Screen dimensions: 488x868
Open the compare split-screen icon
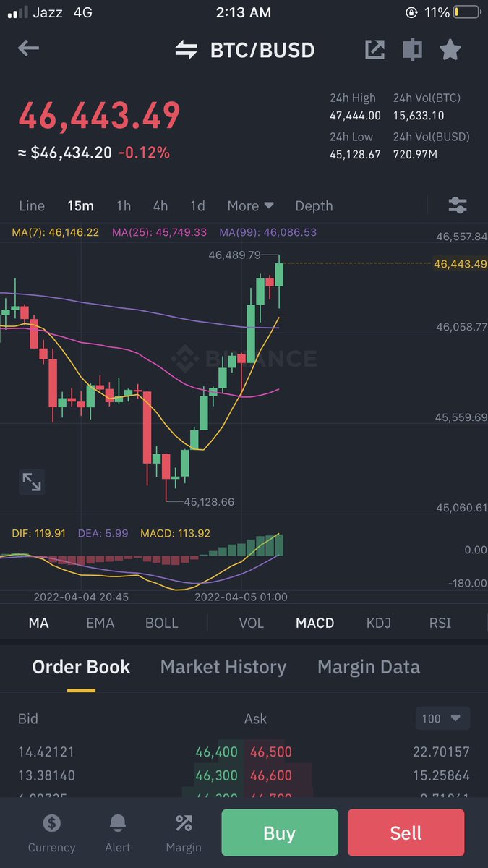click(412, 50)
